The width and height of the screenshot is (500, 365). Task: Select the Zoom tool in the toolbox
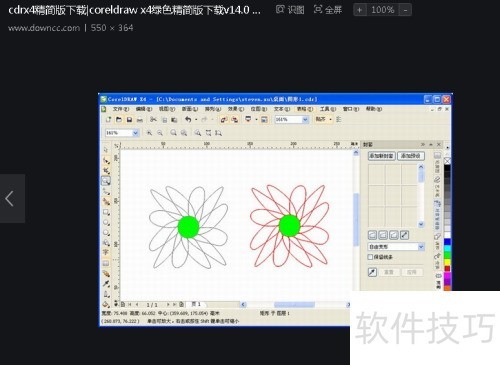pos(106,181)
